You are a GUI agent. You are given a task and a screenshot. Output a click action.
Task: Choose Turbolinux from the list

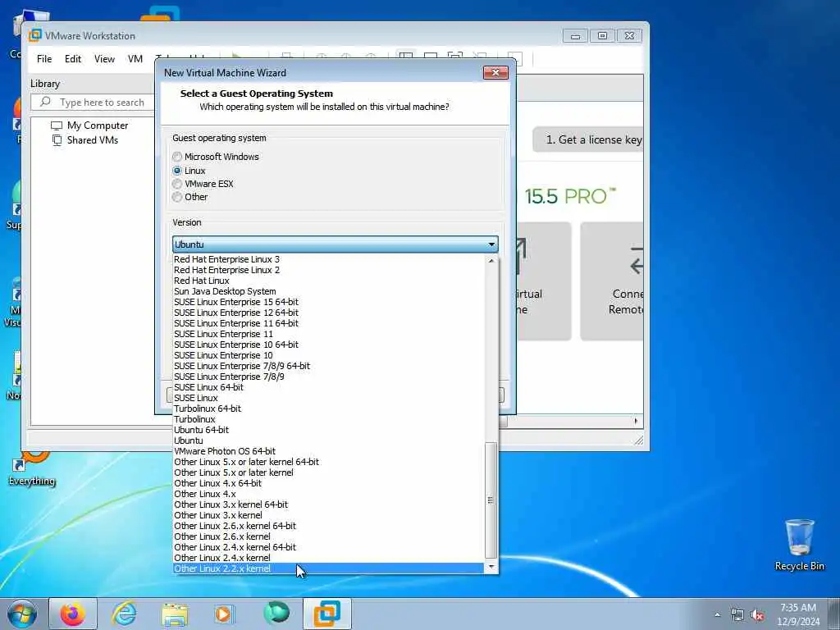328,419
